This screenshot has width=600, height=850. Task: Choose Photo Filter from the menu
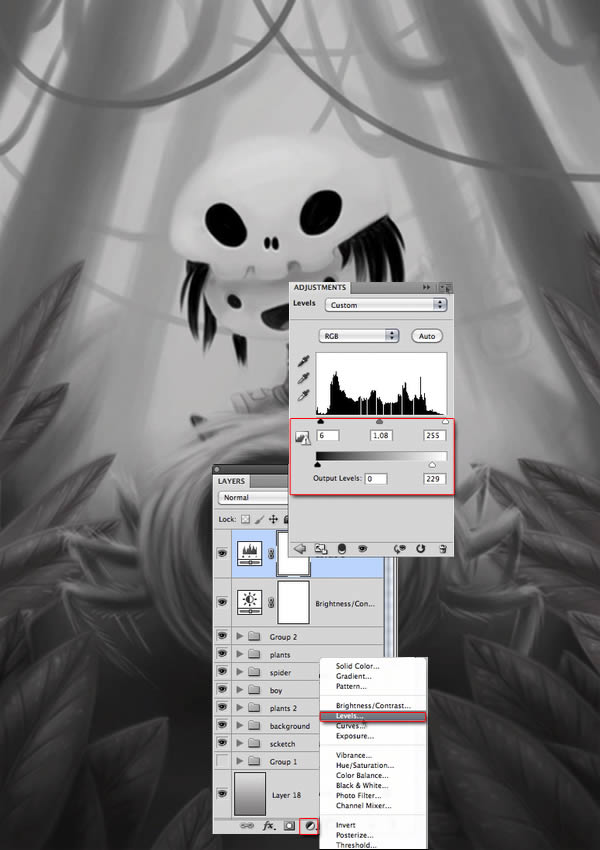358,795
